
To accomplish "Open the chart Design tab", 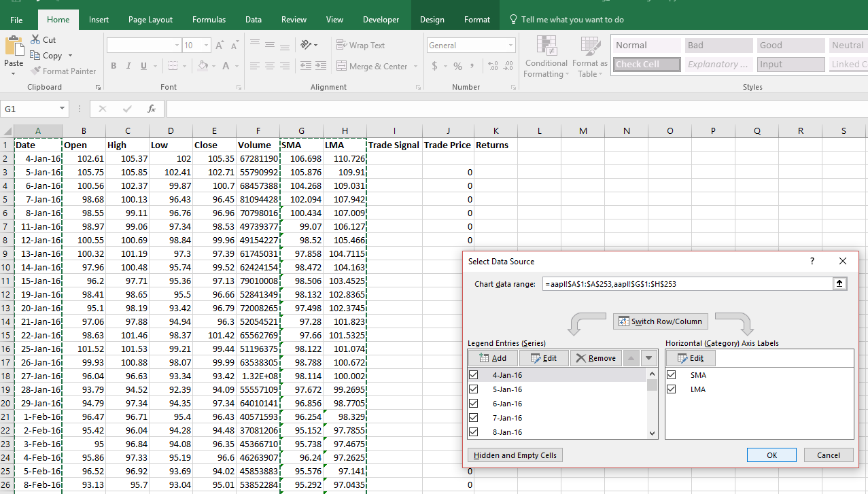I will click(432, 20).
